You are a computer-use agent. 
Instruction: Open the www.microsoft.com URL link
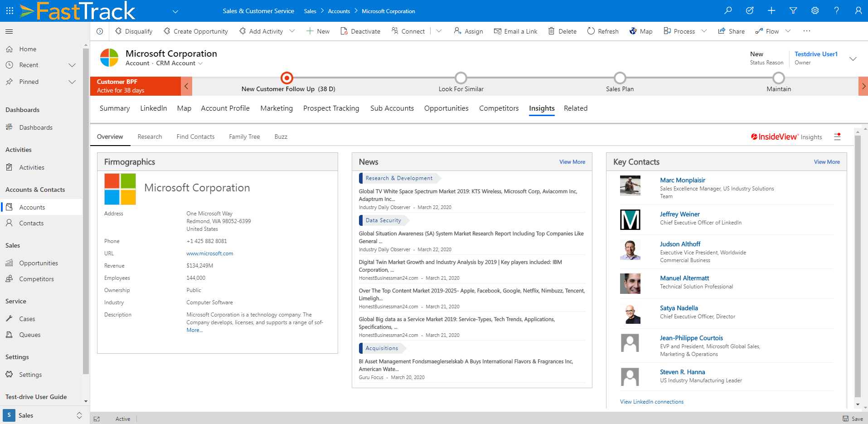click(x=210, y=253)
